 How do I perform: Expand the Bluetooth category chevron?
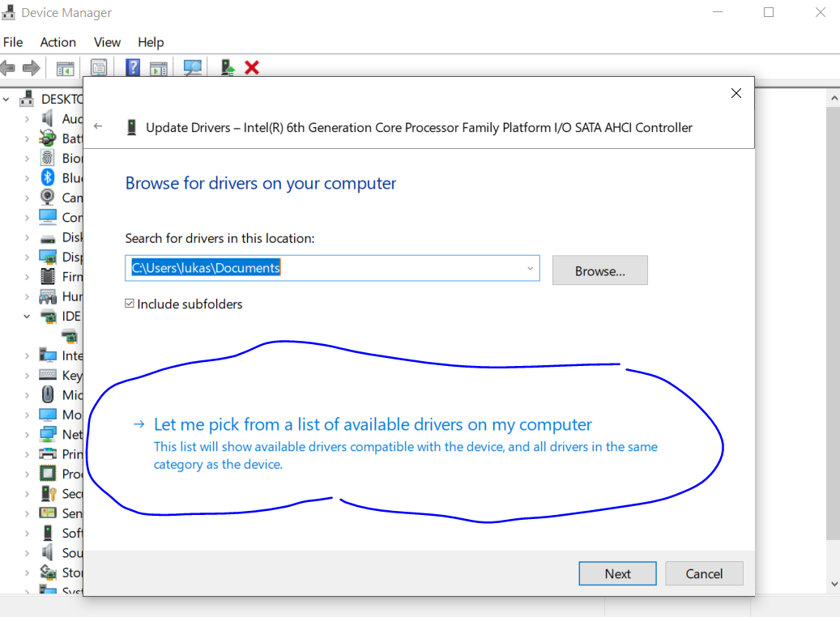(27, 178)
